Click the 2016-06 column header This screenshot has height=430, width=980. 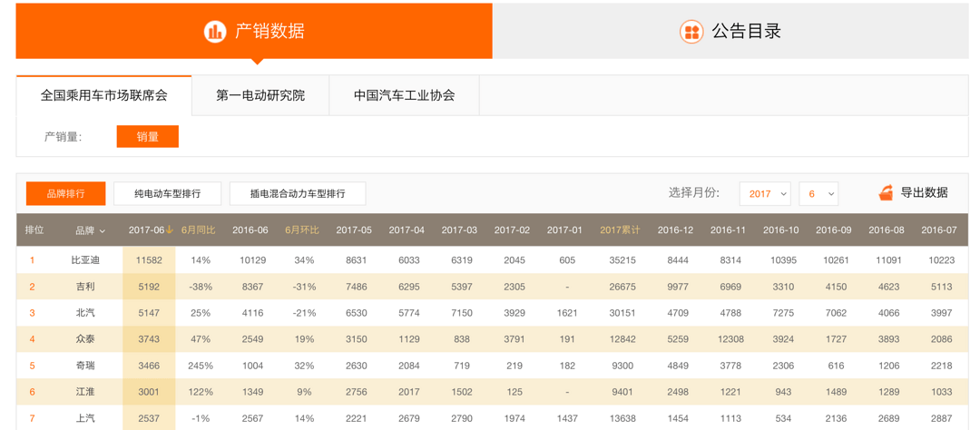(x=250, y=230)
